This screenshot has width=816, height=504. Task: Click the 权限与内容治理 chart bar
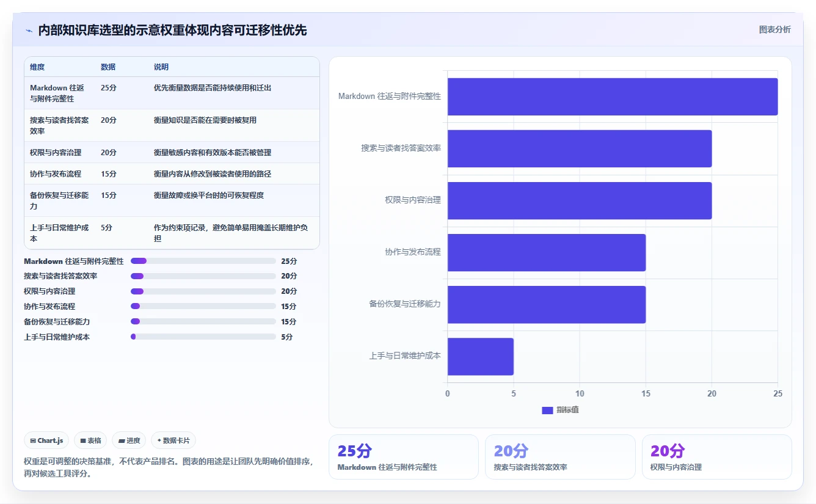pyautogui.click(x=580, y=200)
